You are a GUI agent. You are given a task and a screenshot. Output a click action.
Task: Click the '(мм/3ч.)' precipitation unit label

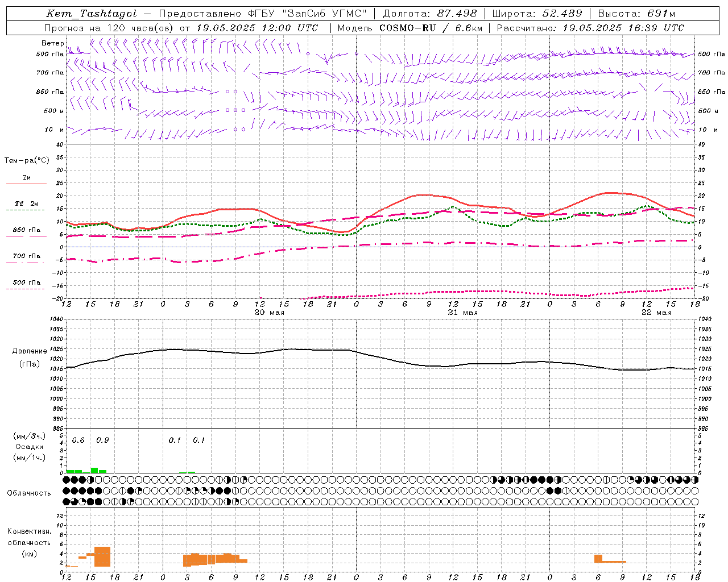(30, 436)
